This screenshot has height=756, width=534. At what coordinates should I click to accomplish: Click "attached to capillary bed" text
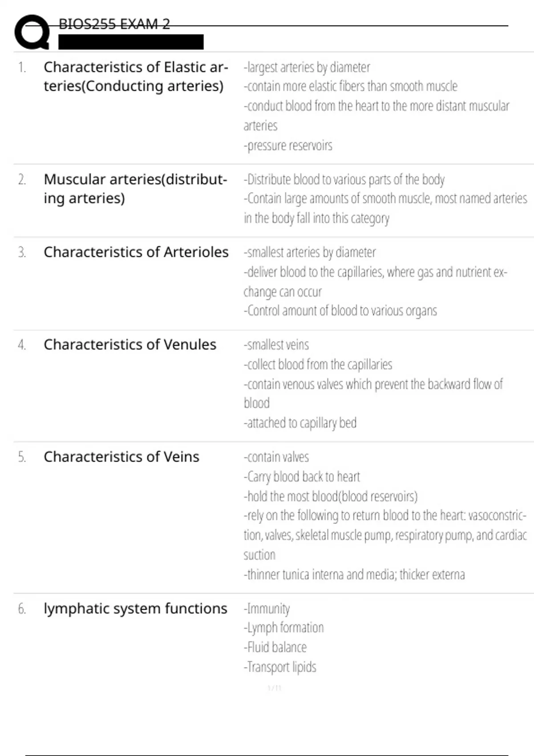[300, 423]
